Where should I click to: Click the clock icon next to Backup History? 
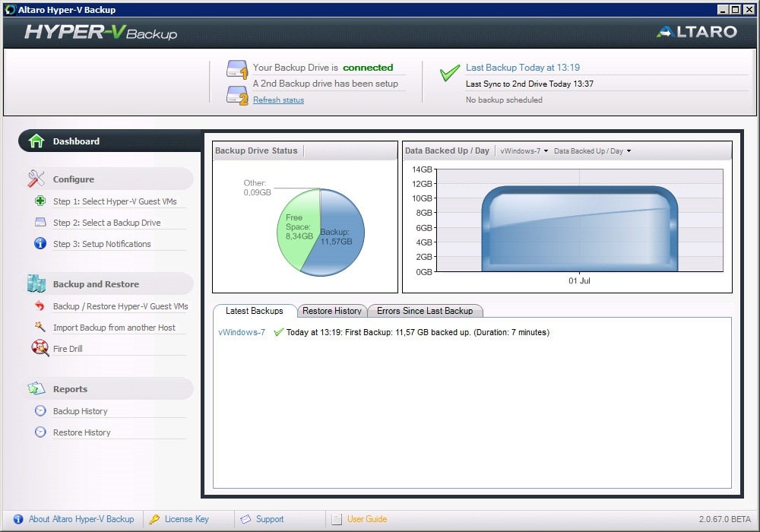40,411
